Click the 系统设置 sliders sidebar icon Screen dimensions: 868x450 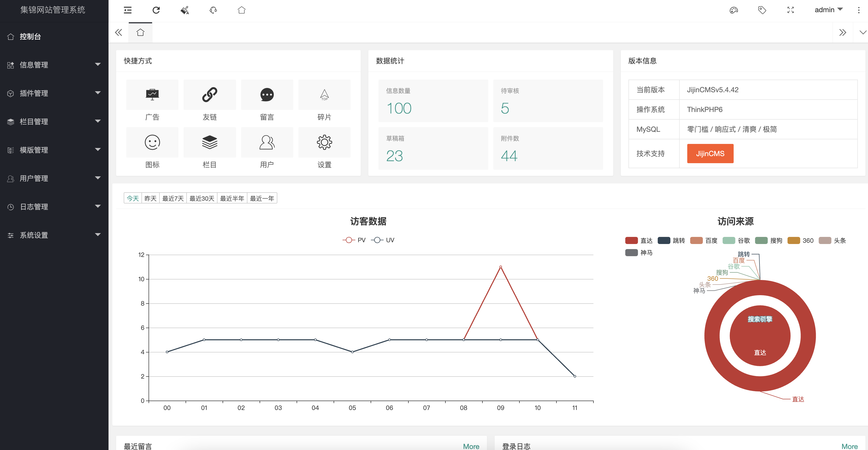coord(11,235)
